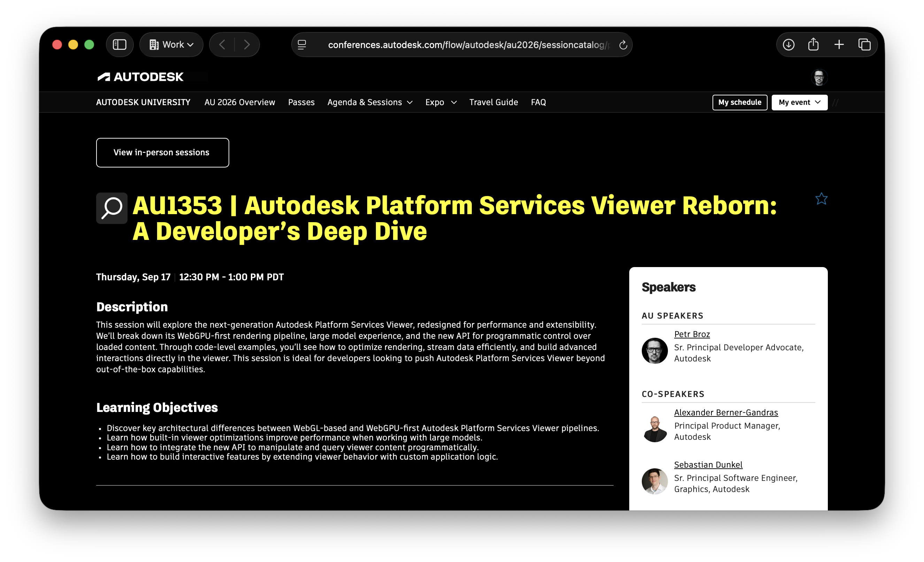Click the session title AU1353 heading
924x562 pixels.
pos(454,218)
